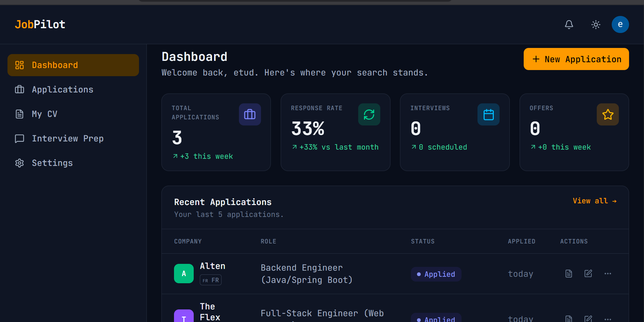This screenshot has width=644, height=322.
Task: Click the FR country badge under Alten
Action: pos(211,280)
